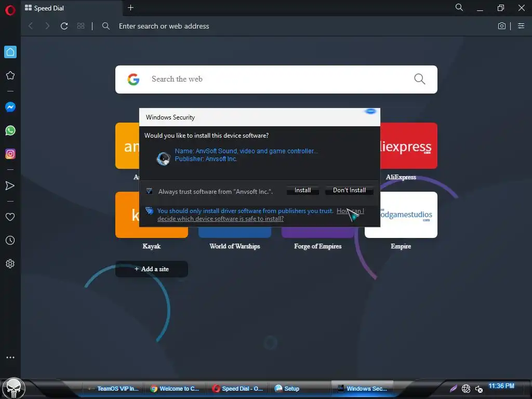Click the Name: AnvSoft Sound, video text
Image resolution: width=532 pixels, height=399 pixels.
(x=246, y=151)
